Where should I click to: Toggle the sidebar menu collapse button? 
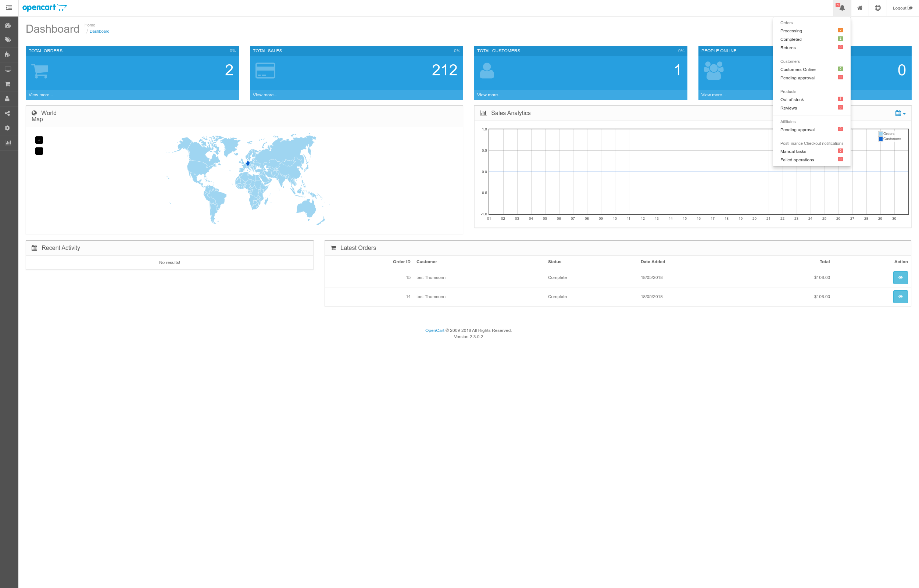coord(9,8)
